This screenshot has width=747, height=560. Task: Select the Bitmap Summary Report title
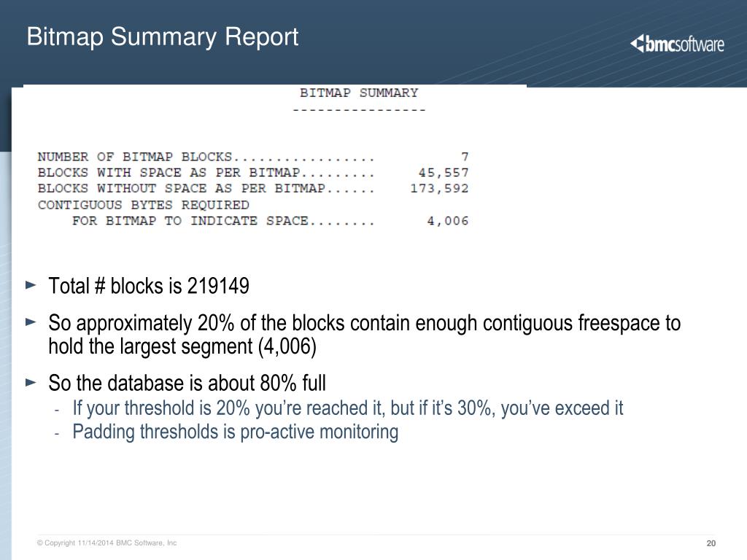(x=163, y=36)
